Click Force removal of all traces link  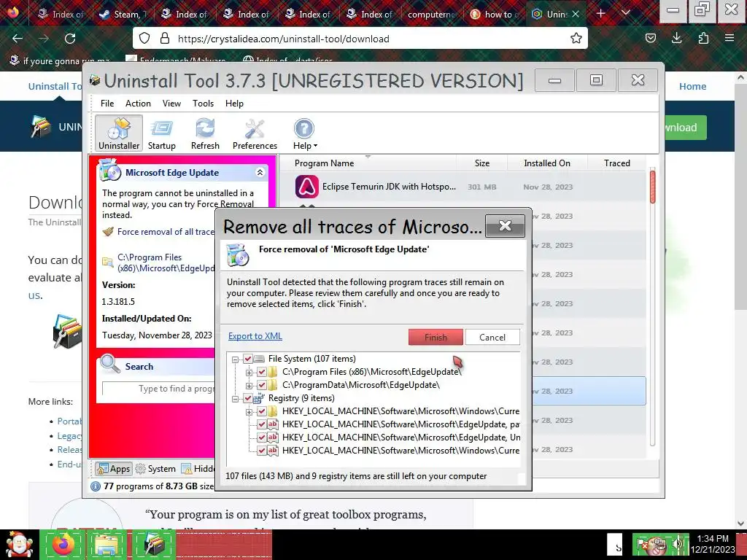click(x=166, y=232)
